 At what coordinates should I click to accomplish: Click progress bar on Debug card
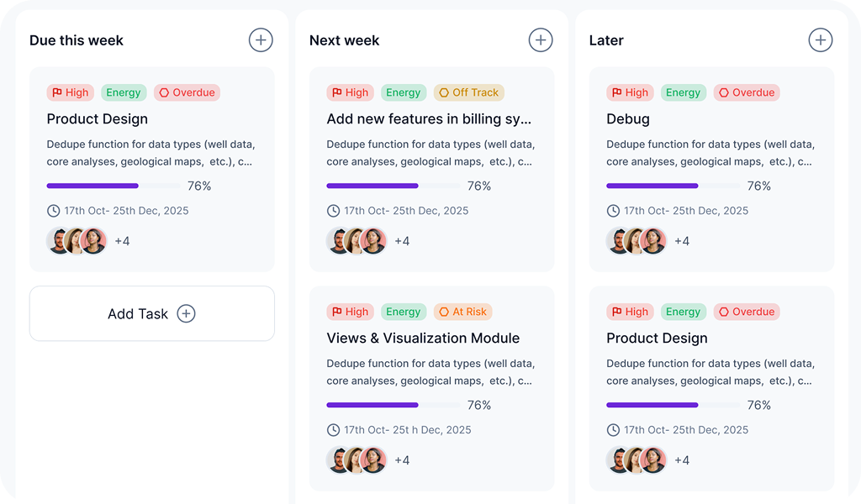(673, 186)
